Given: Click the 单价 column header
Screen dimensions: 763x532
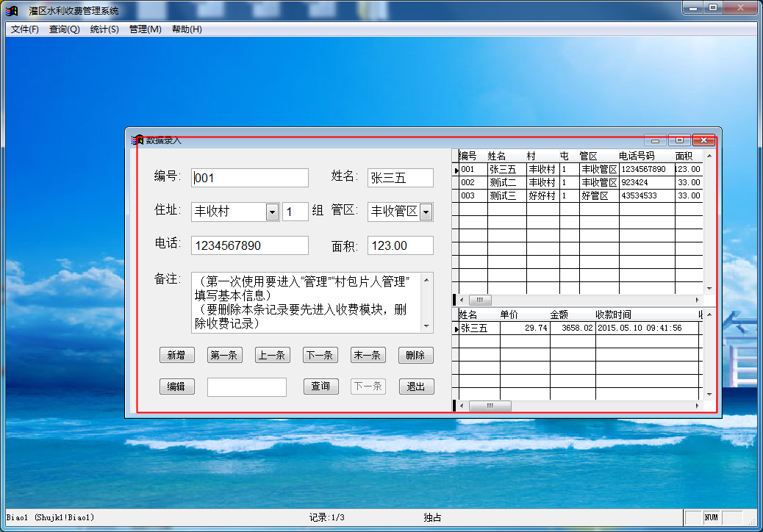Looking at the screenshot, I should pyautogui.click(x=525, y=314).
